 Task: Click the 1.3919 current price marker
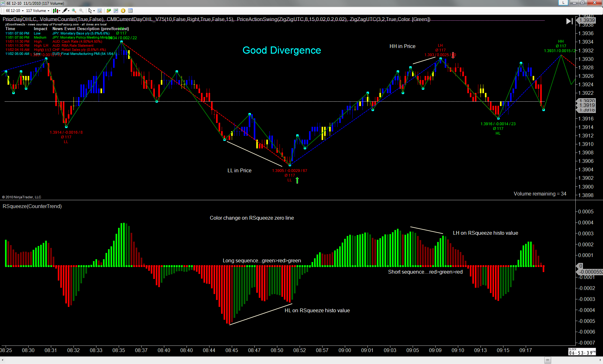[x=586, y=105]
